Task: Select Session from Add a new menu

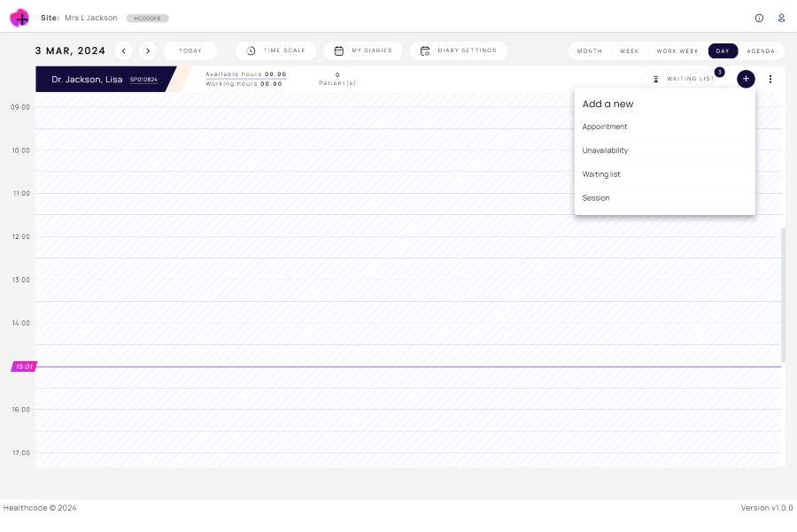Action: [x=595, y=197]
